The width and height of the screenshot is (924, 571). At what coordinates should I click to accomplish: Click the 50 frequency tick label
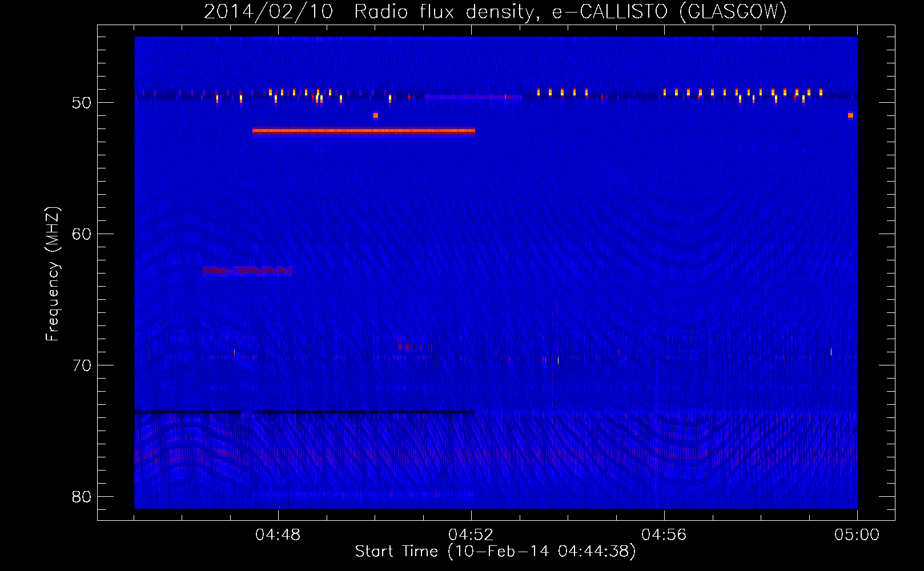82,103
